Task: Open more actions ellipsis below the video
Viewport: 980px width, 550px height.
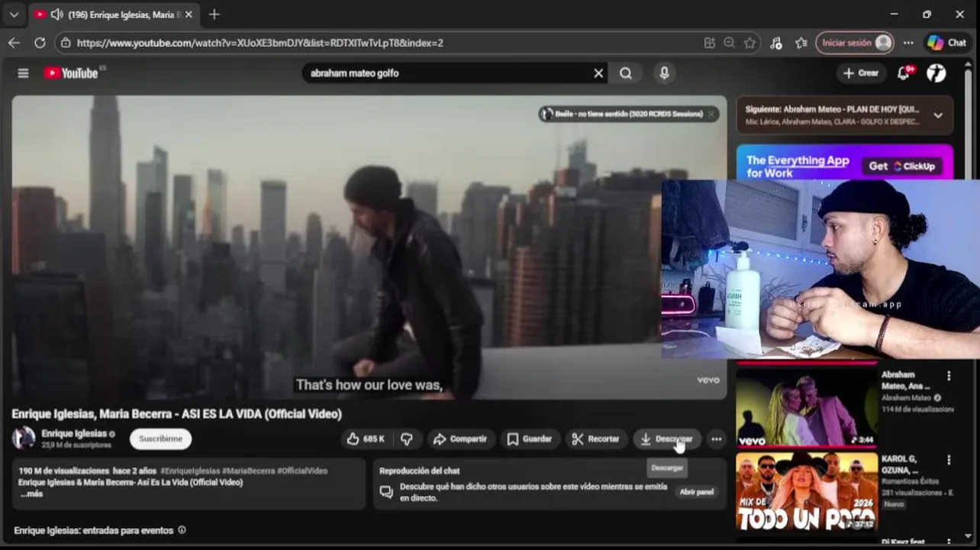Action: tap(716, 438)
